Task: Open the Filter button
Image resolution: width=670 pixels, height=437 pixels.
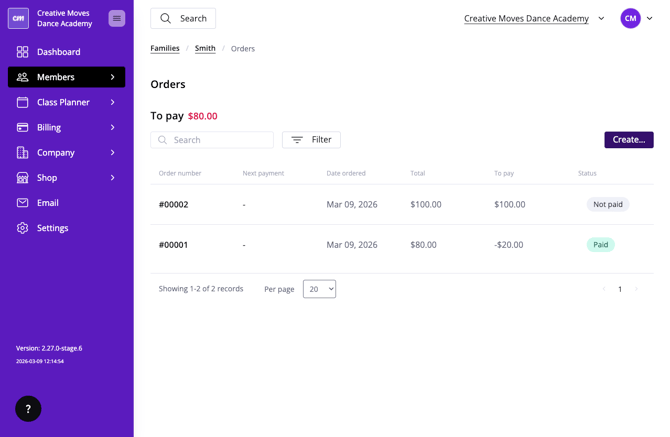Action: (311, 140)
